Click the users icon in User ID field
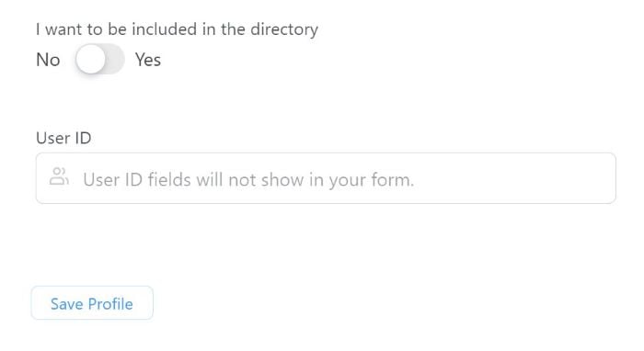 pyautogui.click(x=59, y=176)
